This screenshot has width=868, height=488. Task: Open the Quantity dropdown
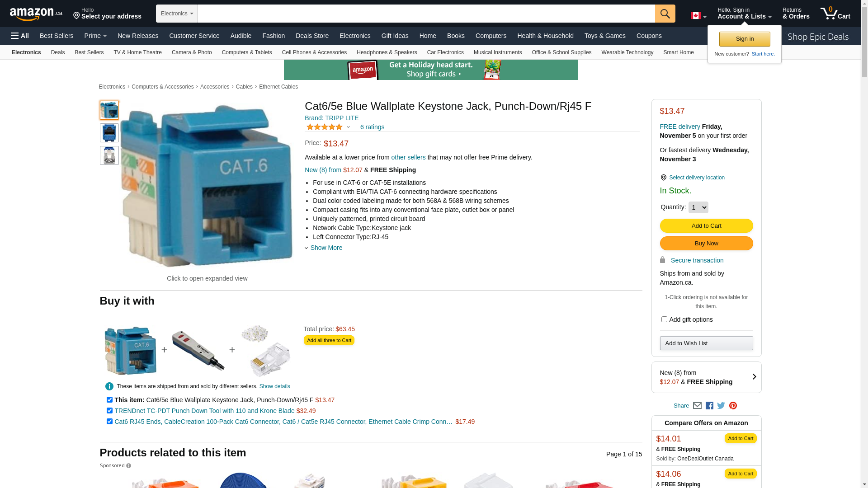[x=698, y=207]
